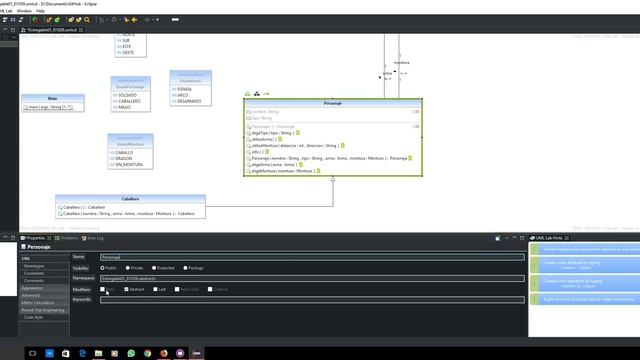The height and width of the screenshot is (360, 640).
Task: Open the Window menu
Action: coord(24,11)
